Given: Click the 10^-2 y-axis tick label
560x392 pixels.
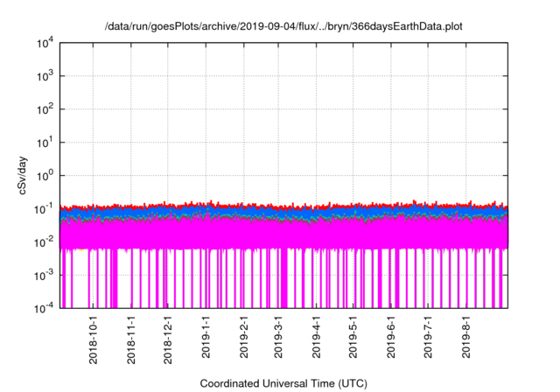Looking at the screenshot, I should (45, 242).
